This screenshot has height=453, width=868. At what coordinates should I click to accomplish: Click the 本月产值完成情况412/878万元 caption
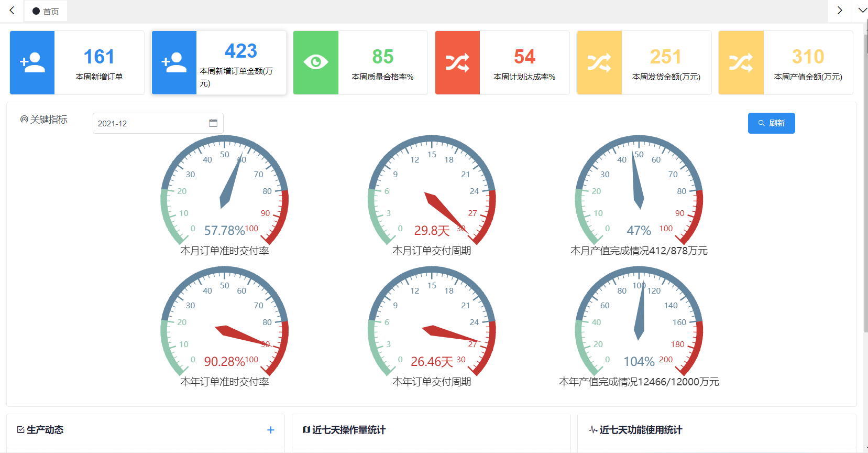coord(639,251)
